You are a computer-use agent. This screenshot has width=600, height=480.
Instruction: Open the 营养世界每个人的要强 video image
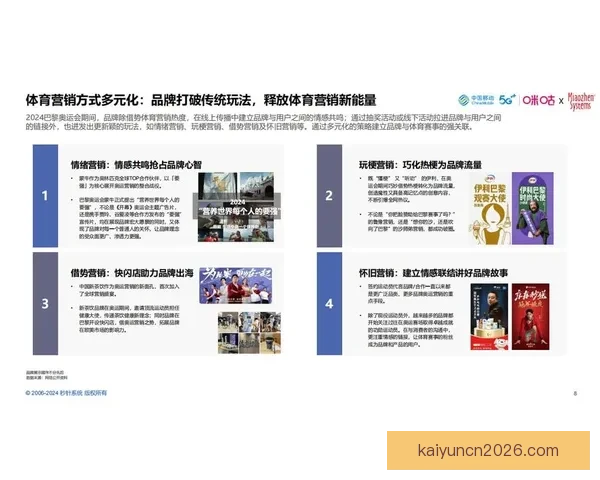tap(236, 207)
